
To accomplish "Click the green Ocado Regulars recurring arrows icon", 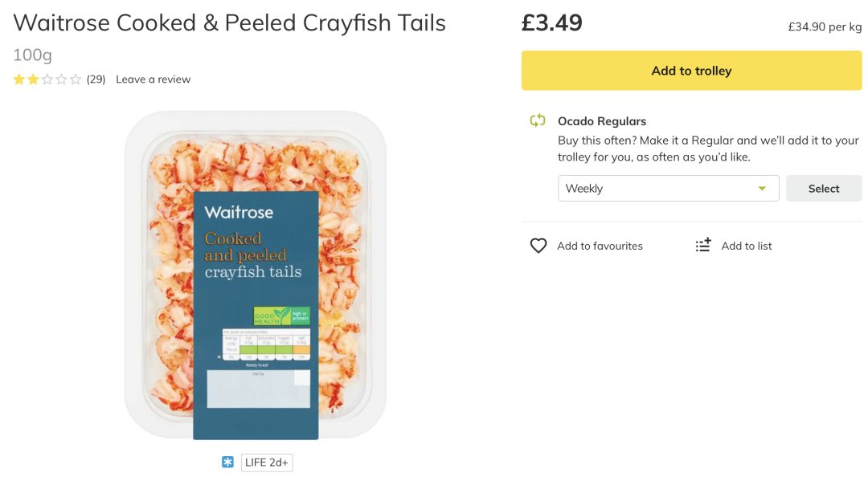I will pyautogui.click(x=538, y=121).
